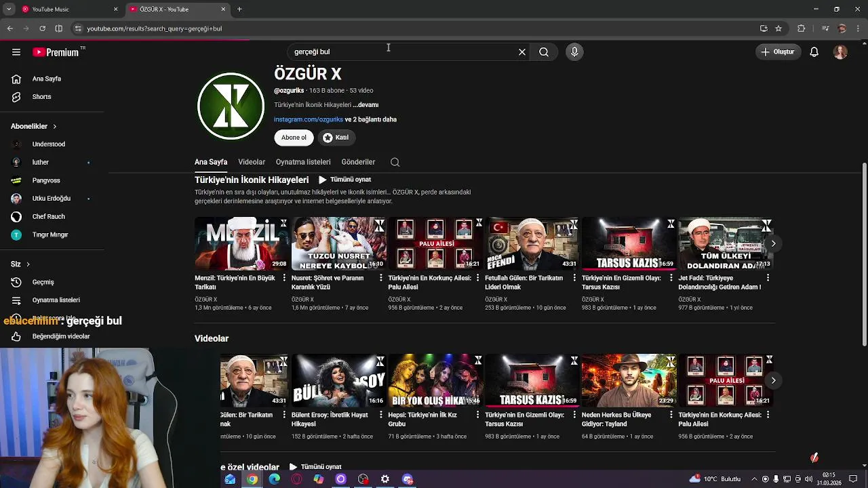Open more options for Tarsus Kazısı video in Türkiye'nin İkonik Hikayeleri row
Image resolution: width=868 pixels, height=488 pixels.
click(671, 278)
